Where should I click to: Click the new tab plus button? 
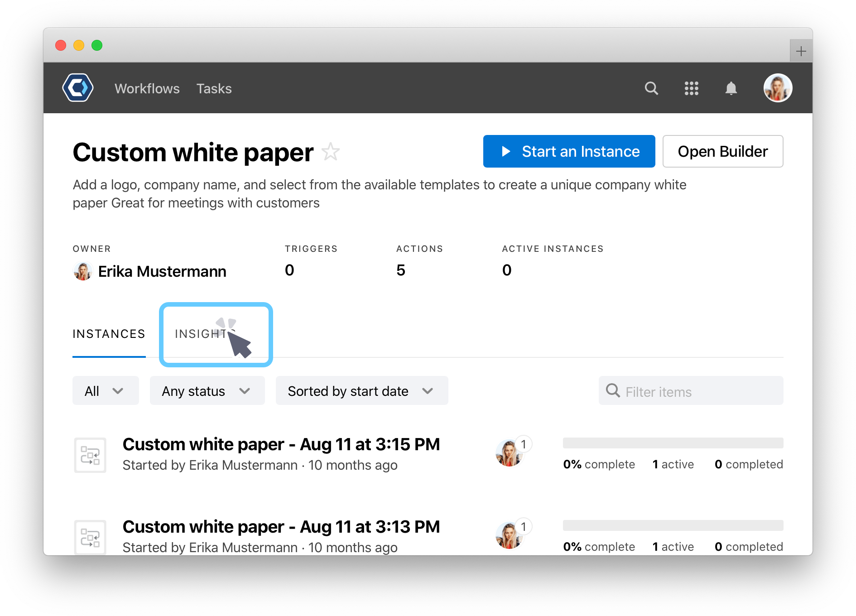point(801,51)
